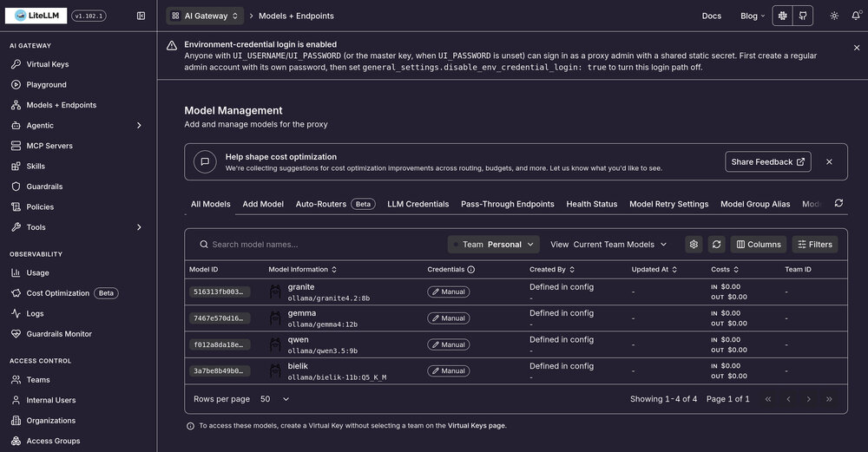This screenshot has width=868, height=452.
Task: Switch to the Add Model tab
Action: pyautogui.click(x=263, y=204)
